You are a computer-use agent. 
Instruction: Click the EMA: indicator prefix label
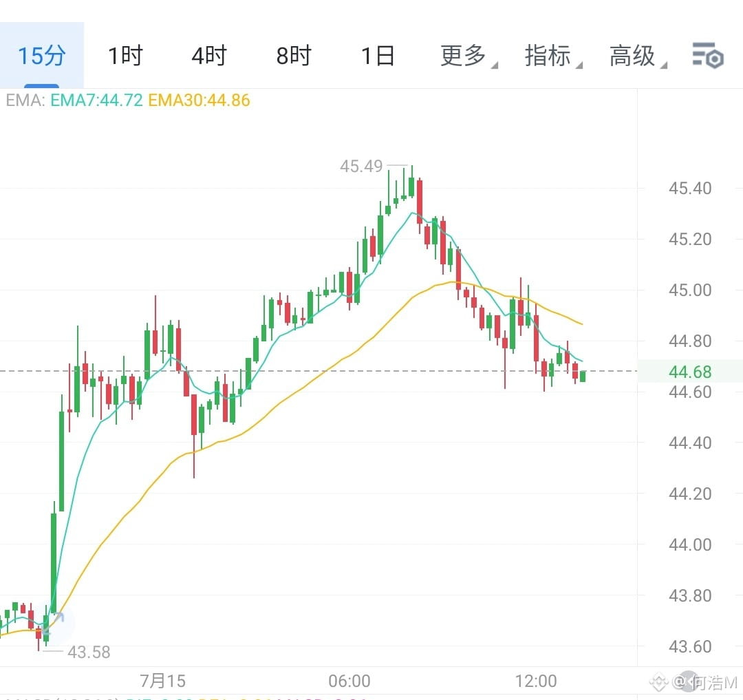click(25, 100)
